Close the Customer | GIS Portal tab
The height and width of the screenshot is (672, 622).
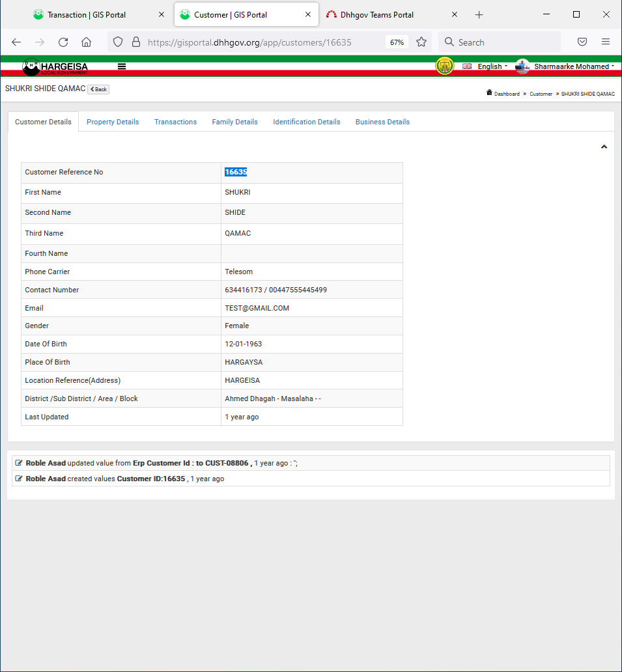[x=308, y=14]
